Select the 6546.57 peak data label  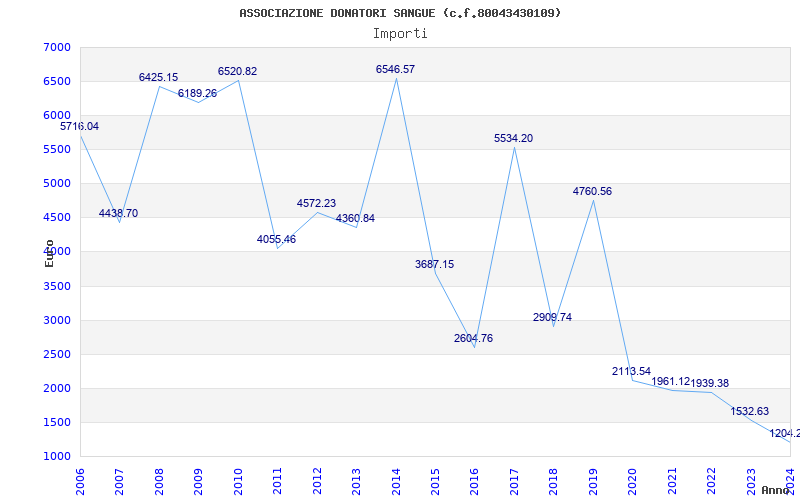coord(396,69)
